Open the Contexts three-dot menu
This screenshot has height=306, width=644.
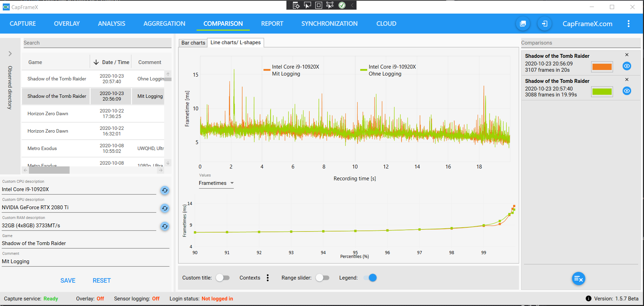click(x=268, y=278)
